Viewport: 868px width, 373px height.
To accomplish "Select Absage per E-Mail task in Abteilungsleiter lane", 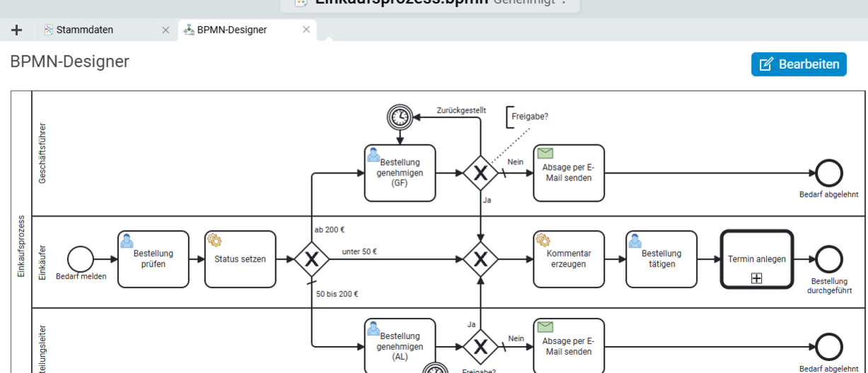I will coord(569,346).
